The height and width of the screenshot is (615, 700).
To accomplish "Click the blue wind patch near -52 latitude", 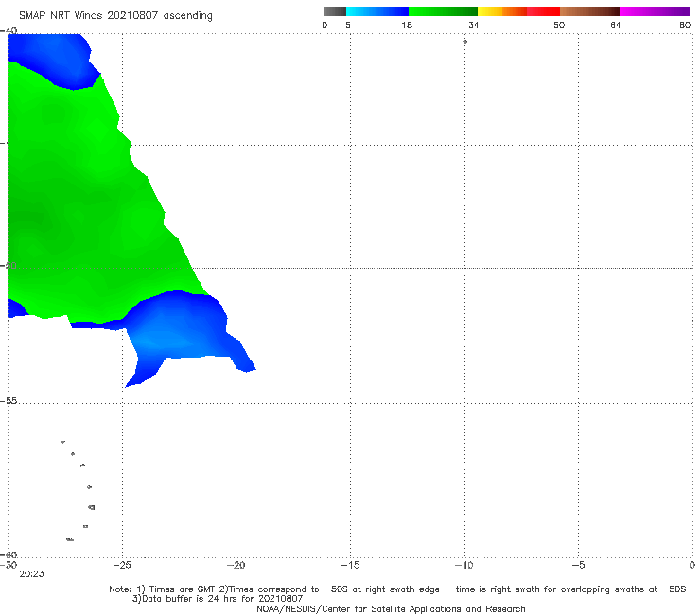I will pyautogui.click(x=179, y=330).
